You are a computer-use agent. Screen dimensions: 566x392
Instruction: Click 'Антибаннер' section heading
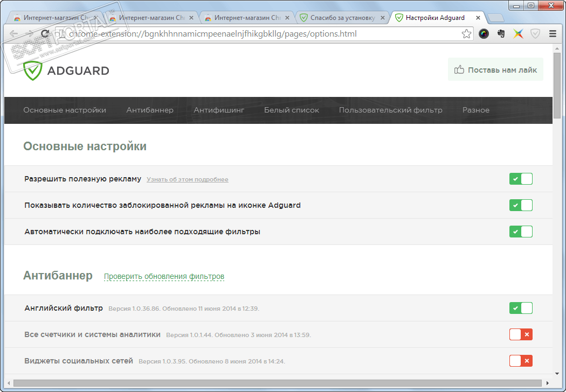58,276
